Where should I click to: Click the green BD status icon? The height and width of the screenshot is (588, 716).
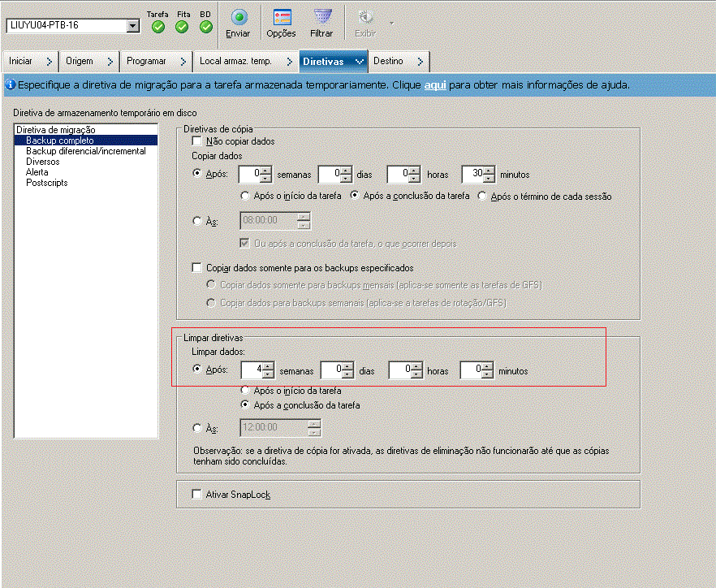[x=205, y=27]
